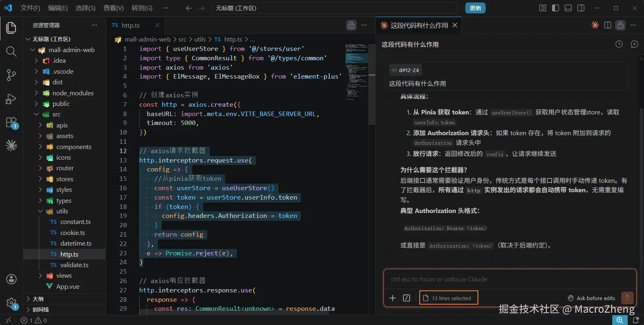This screenshot has height=325, width=644.
Task: Open notifications bell in status bar
Action: 635,320
